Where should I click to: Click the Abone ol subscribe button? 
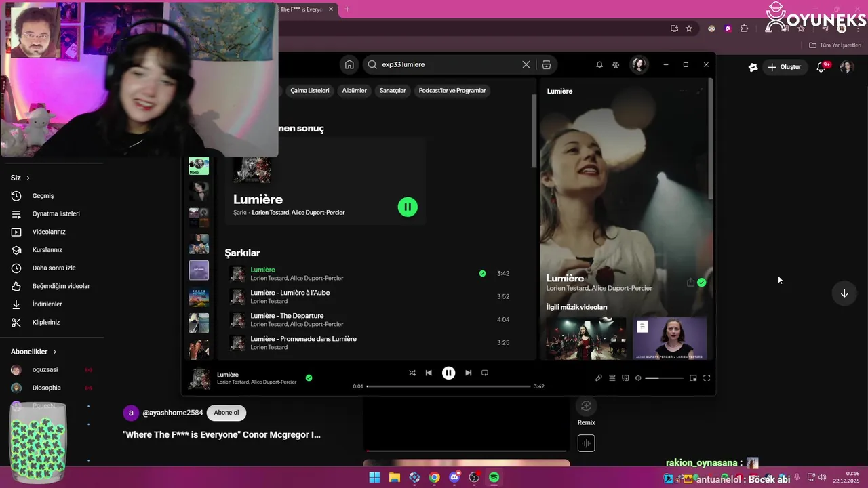[x=226, y=413]
